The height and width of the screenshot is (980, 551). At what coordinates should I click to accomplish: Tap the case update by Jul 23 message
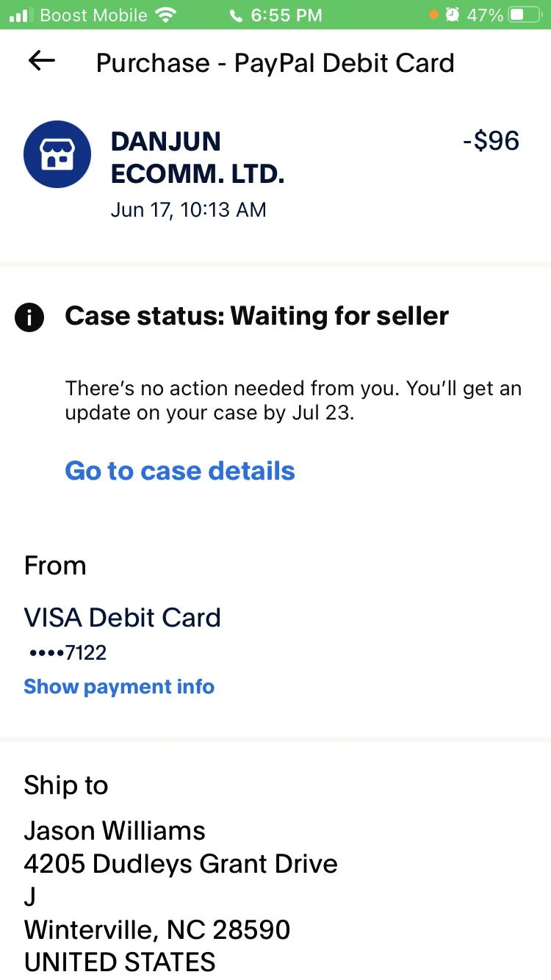click(x=293, y=400)
